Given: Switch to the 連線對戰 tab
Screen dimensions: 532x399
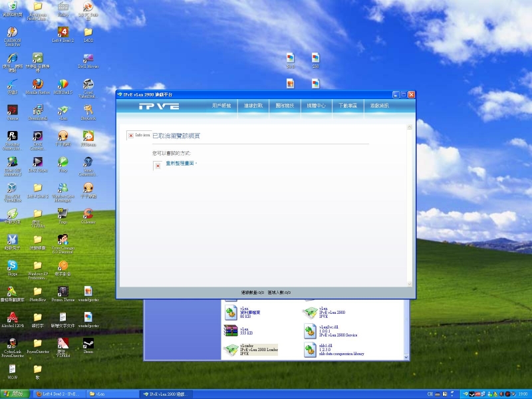Looking at the screenshot, I should pyautogui.click(x=253, y=106).
